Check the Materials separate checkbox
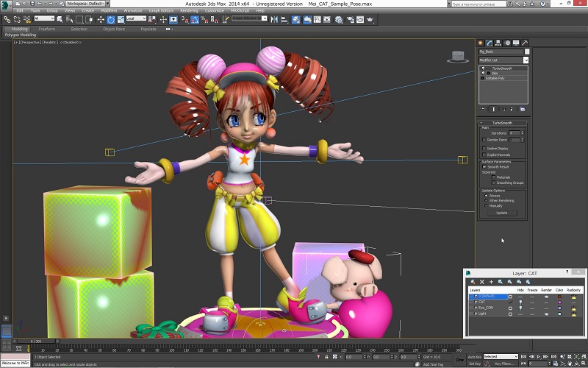 coord(493,177)
